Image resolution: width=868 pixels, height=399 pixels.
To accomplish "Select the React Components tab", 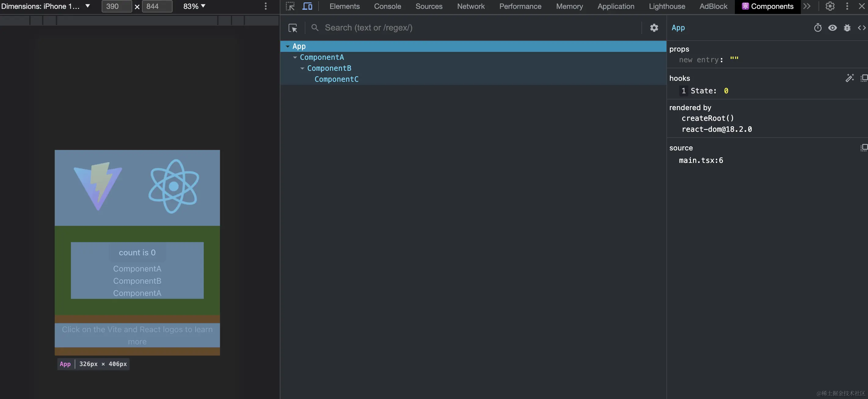I will [x=768, y=6].
